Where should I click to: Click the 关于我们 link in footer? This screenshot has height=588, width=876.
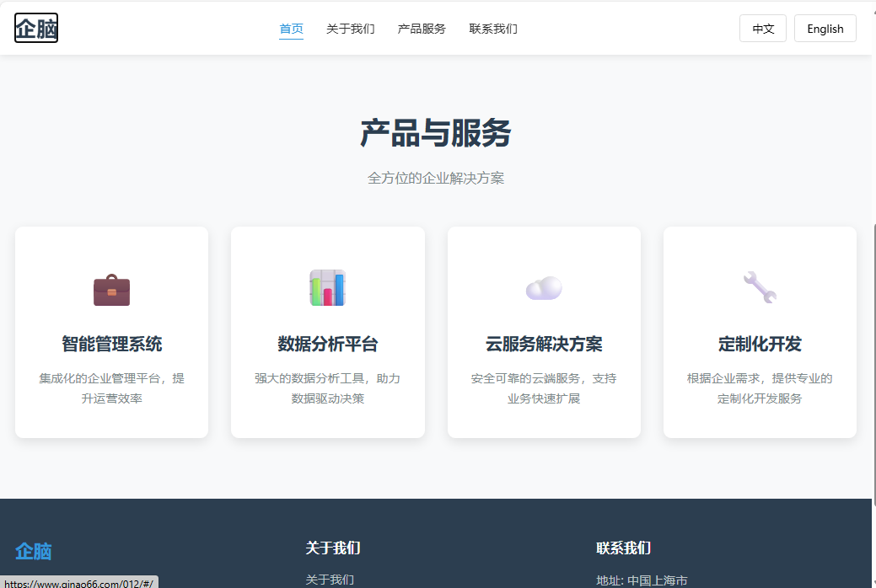(330, 580)
